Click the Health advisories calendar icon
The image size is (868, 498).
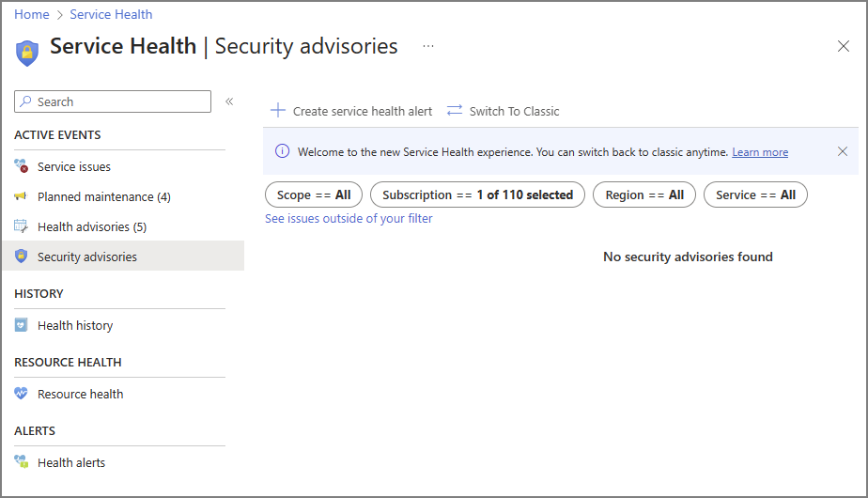click(x=21, y=226)
